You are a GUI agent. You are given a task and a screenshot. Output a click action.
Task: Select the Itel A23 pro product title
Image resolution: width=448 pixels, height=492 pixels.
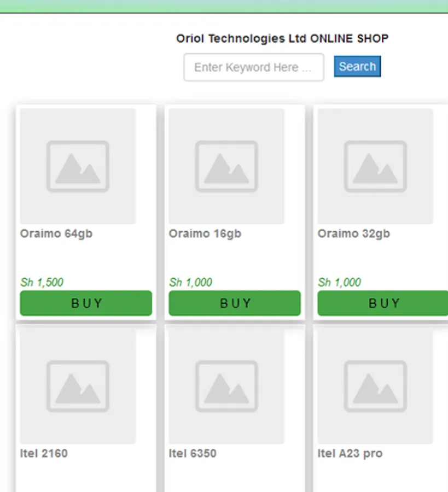[x=350, y=454]
